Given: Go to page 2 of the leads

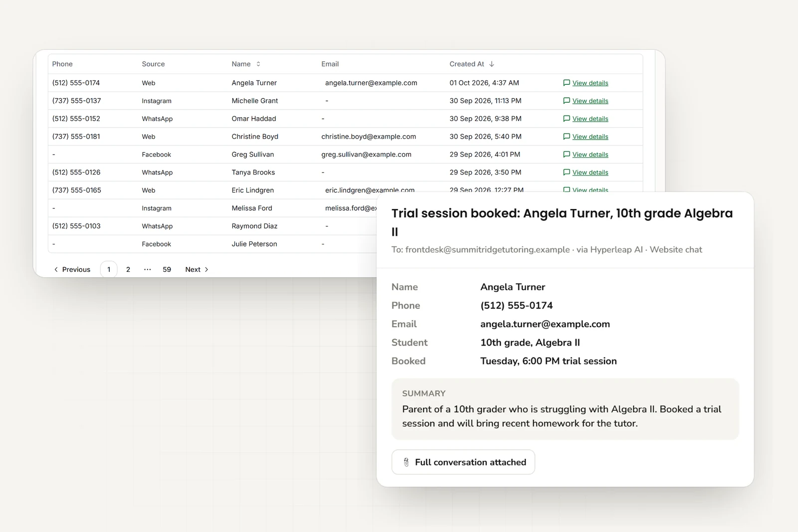Looking at the screenshot, I should [128, 270].
